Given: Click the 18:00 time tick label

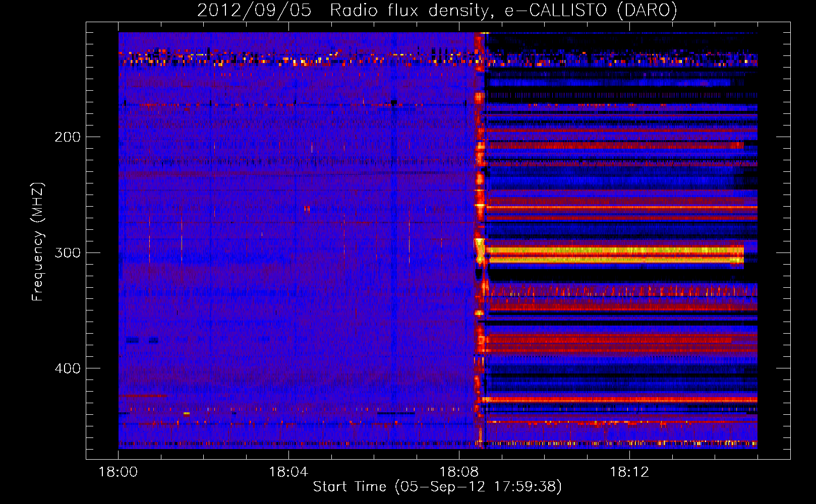Looking at the screenshot, I should [118, 472].
